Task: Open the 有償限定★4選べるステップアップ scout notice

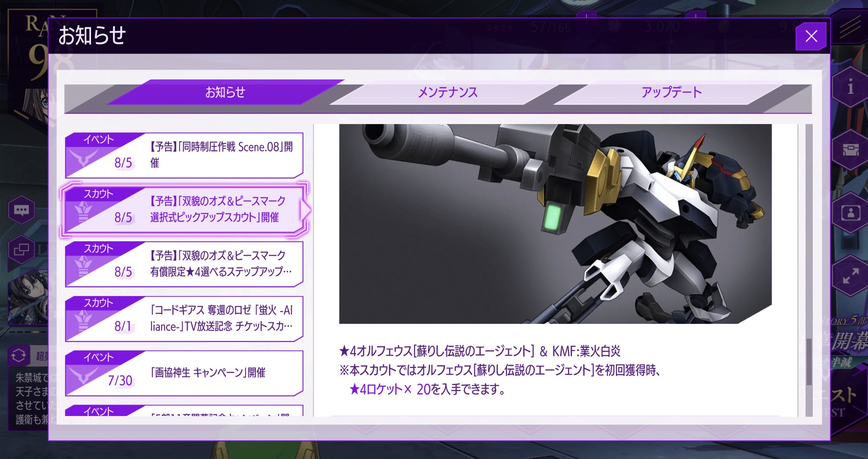Action: 184,264
